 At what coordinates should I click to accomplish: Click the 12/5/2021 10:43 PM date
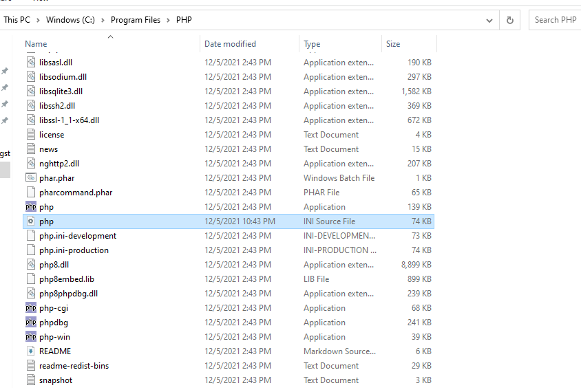coord(240,221)
